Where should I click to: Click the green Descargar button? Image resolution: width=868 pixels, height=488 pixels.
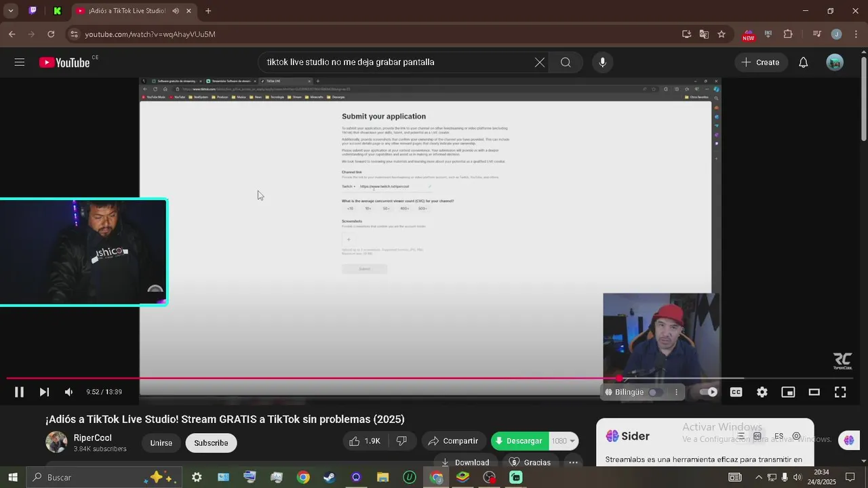tap(519, 441)
